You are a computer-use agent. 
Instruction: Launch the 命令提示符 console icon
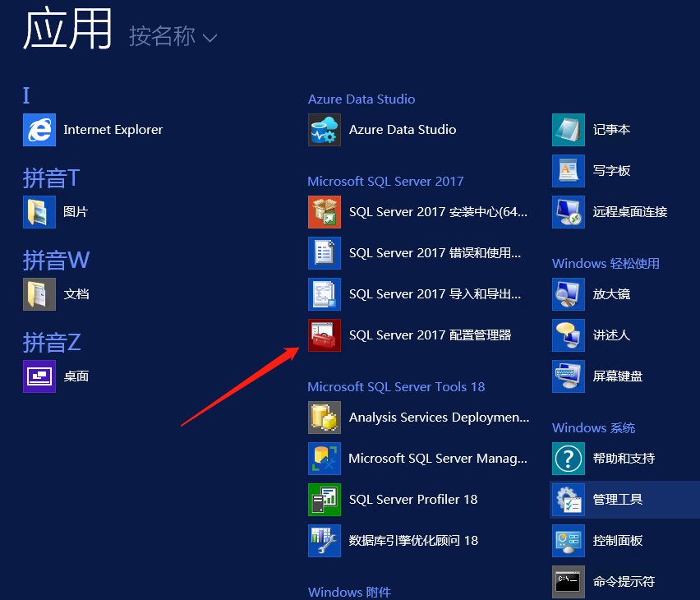(569, 582)
